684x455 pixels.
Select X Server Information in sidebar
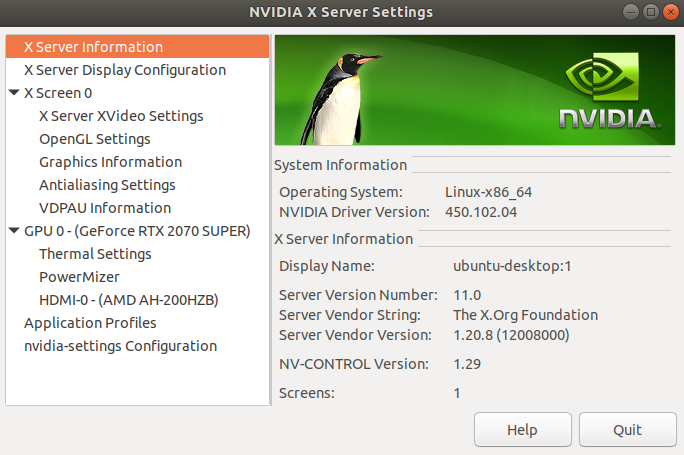137,47
